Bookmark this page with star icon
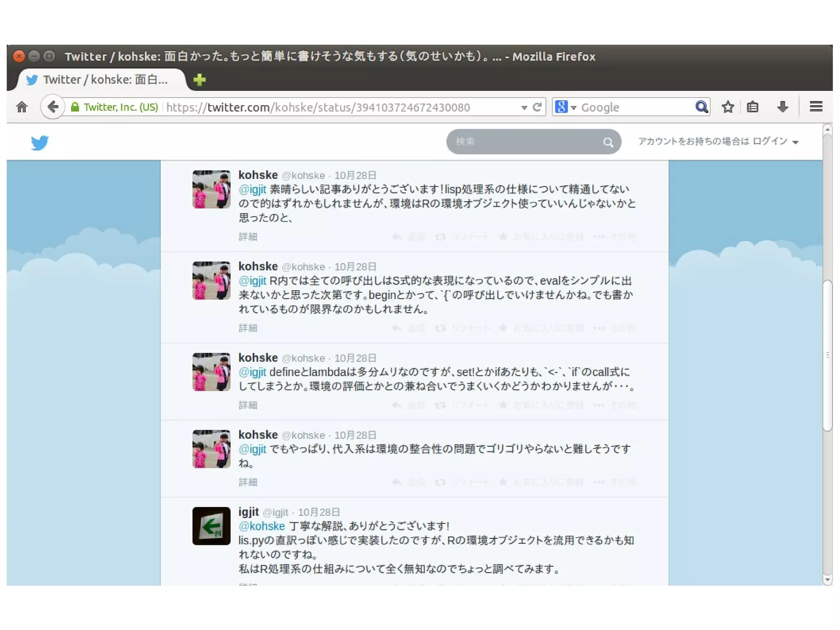840x630 pixels. click(x=728, y=107)
